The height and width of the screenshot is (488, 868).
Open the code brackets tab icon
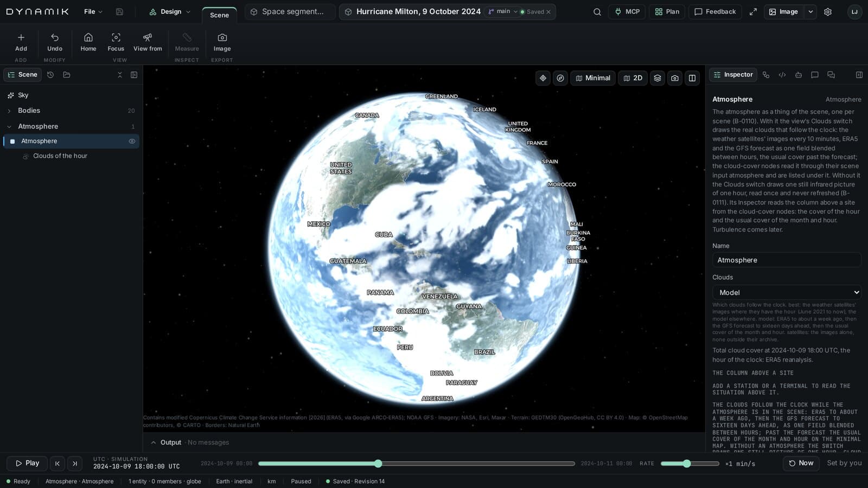coord(782,75)
